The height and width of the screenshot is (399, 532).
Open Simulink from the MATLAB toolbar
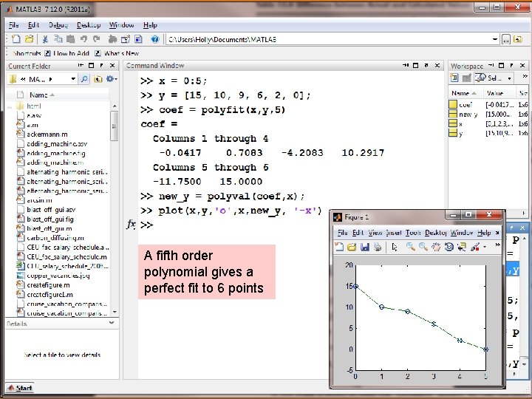pos(112,39)
